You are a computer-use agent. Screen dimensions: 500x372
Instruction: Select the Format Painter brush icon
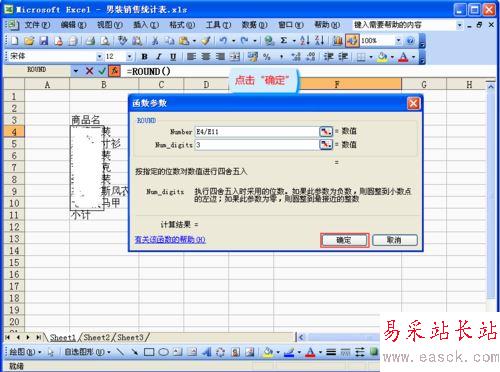[206, 41]
